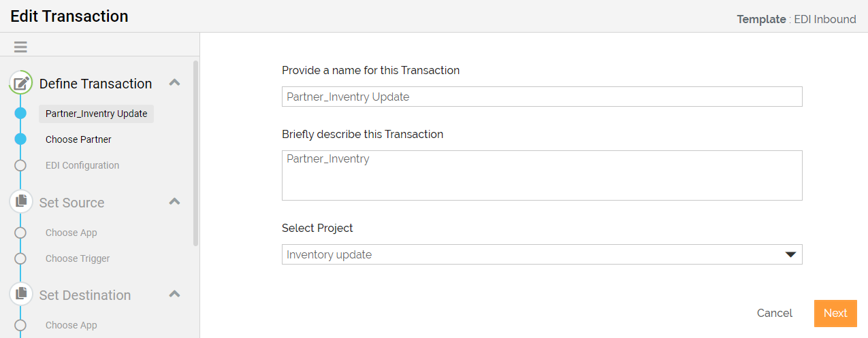Screen dimensions: 868x338
Task: Collapse the Set Source section
Action: (174, 202)
